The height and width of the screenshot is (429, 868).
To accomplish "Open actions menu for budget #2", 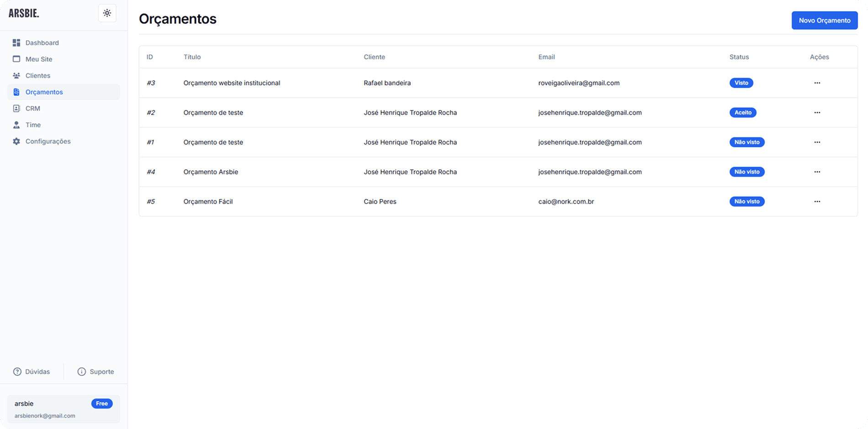I will point(817,113).
